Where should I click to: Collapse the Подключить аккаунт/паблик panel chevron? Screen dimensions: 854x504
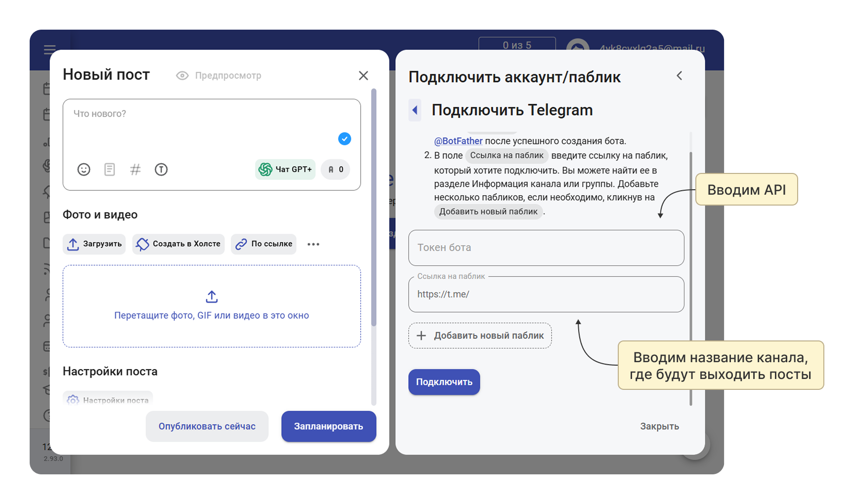tap(680, 76)
